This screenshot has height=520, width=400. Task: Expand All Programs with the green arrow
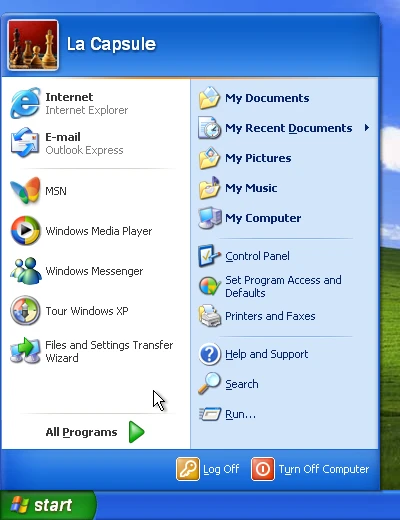click(x=137, y=432)
